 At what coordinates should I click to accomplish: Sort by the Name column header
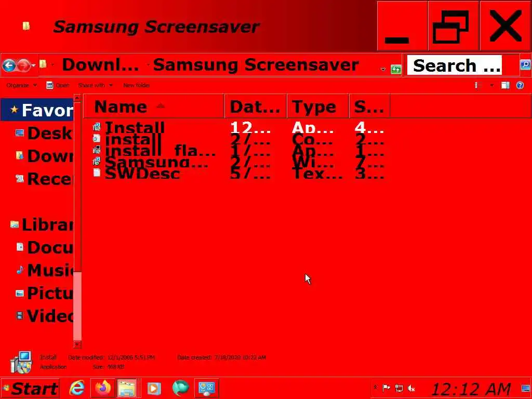pos(154,107)
